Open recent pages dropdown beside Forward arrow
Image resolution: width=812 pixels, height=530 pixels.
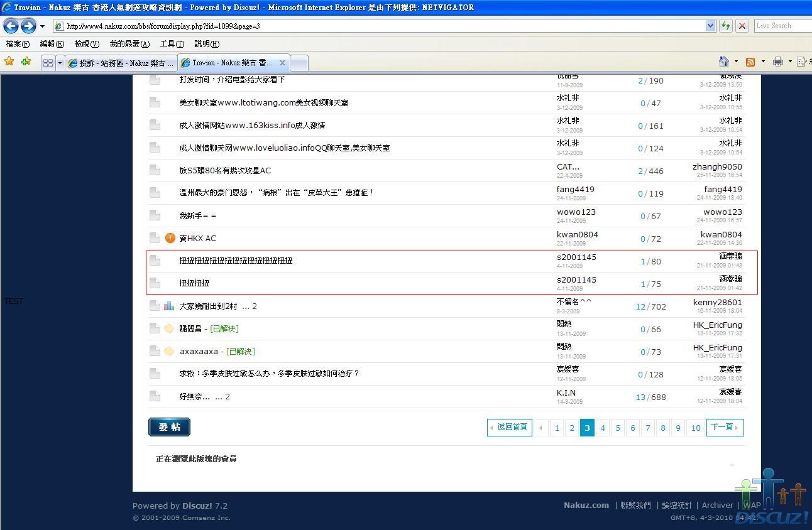42,26
